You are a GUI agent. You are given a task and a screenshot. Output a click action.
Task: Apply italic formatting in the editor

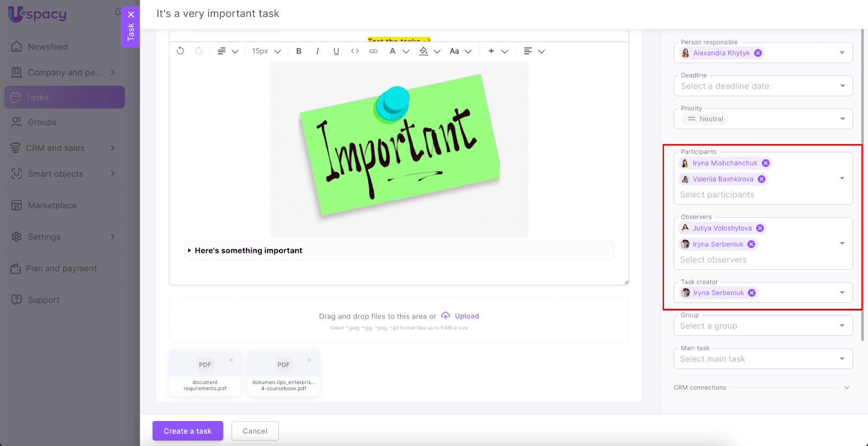coord(317,51)
